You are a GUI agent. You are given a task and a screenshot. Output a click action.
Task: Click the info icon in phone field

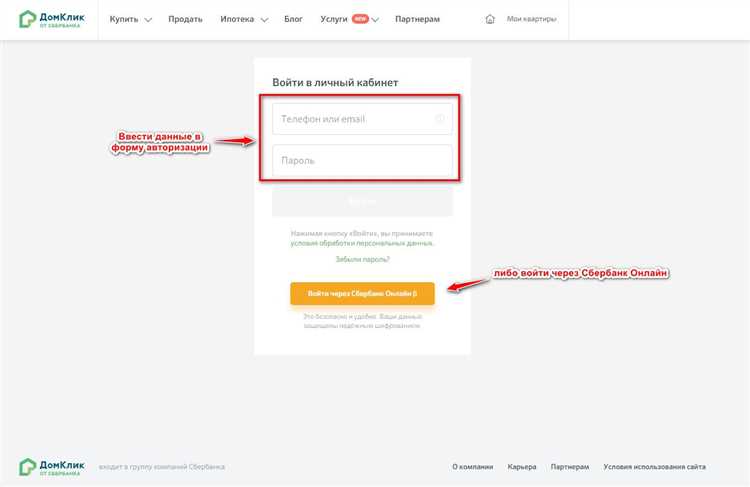pos(440,119)
